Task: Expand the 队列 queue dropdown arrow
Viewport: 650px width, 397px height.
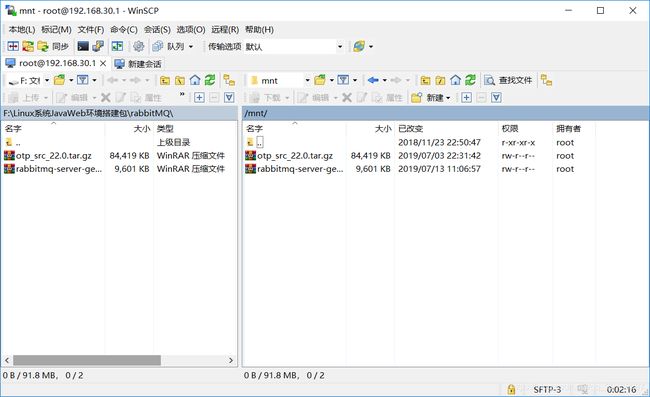Action: click(191, 46)
